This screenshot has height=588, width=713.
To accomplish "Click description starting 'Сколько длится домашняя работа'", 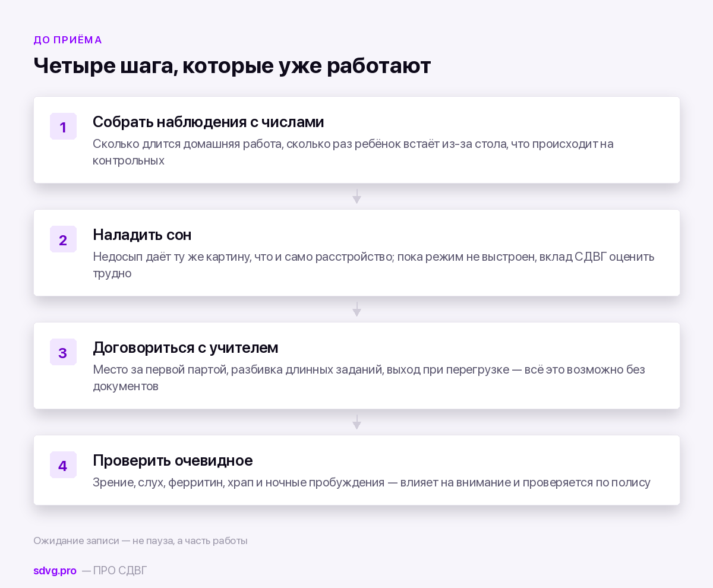I will [353, 152].
